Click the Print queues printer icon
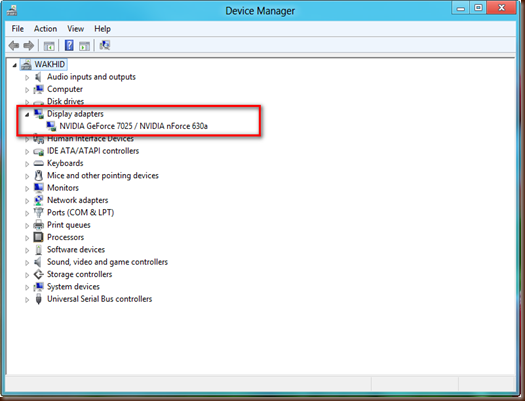Screen dimensions: 525x401 click(x=39, y=225)
